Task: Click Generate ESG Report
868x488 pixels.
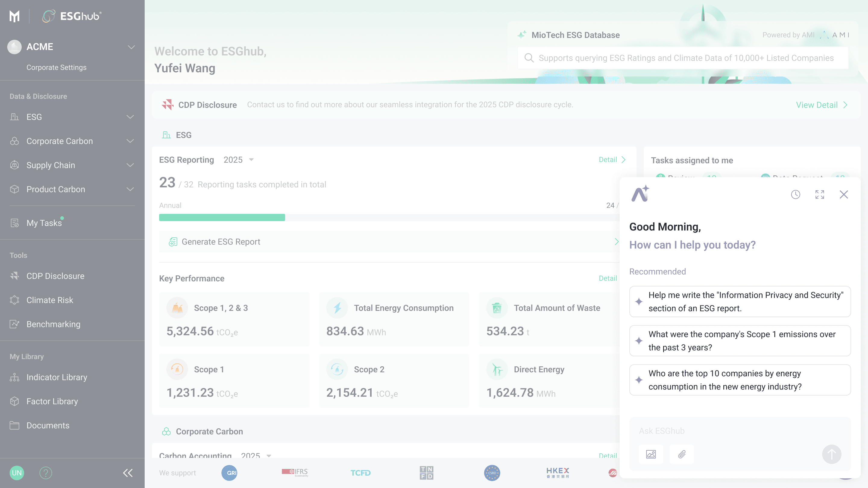Action: click(389, 242)
